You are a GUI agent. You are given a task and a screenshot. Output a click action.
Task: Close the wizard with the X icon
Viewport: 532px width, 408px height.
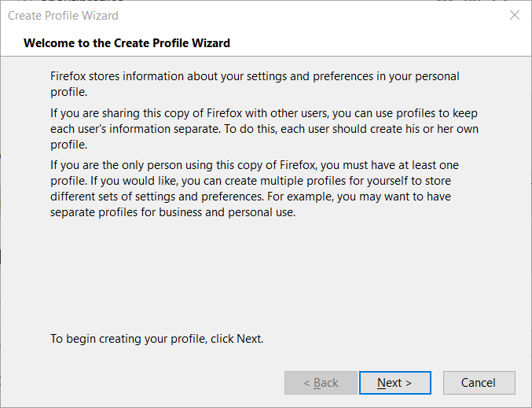point(515,15)
